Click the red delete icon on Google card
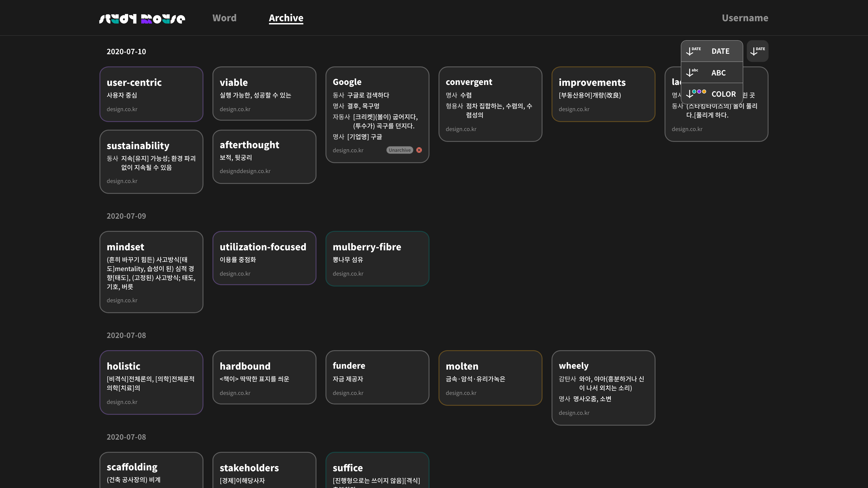This screenshot has width=868, height=488. [419, 150]
